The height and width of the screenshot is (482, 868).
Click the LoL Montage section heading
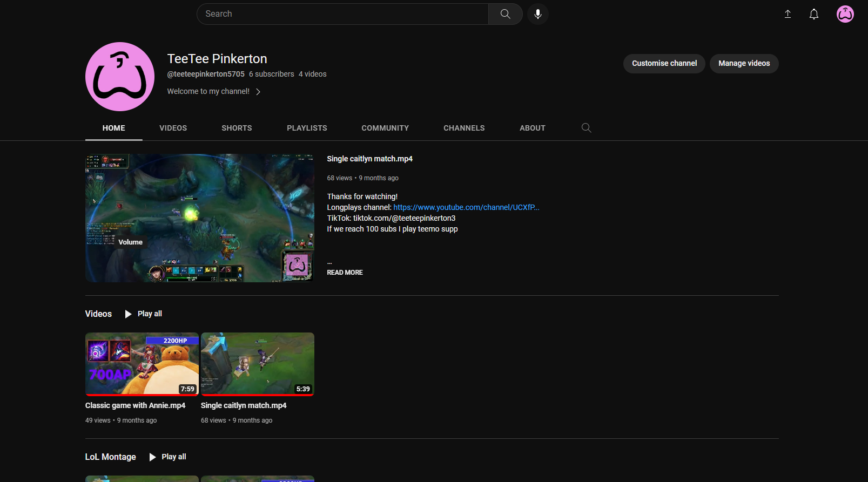click(110, 457)
